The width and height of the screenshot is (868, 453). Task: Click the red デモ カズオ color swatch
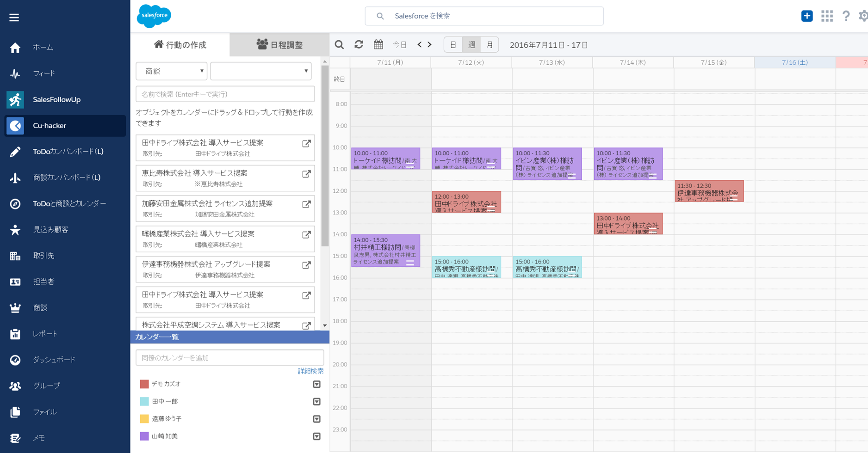coord(144,384)
